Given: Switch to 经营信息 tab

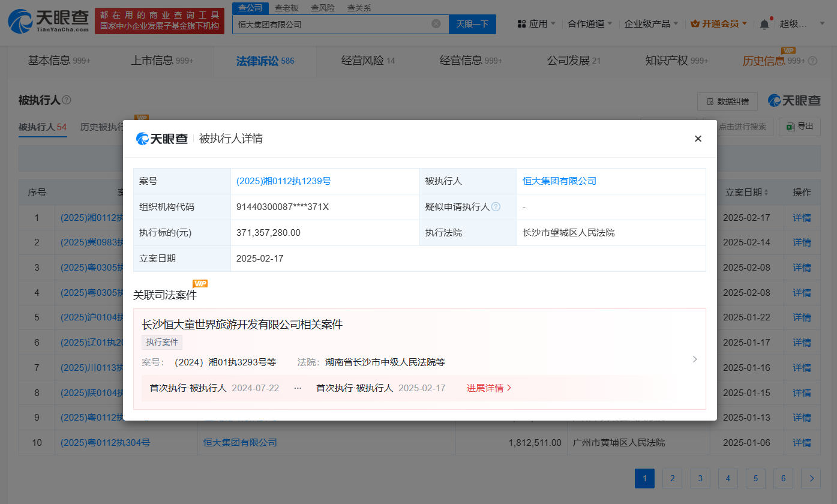Looking at the screenshot, I should pos(471,61).
